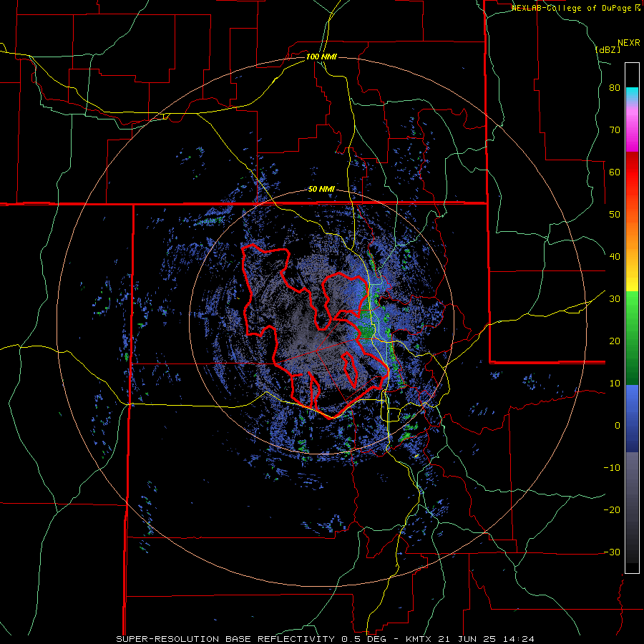Click the yellow-orange band of the color bar

coord(632,250)
